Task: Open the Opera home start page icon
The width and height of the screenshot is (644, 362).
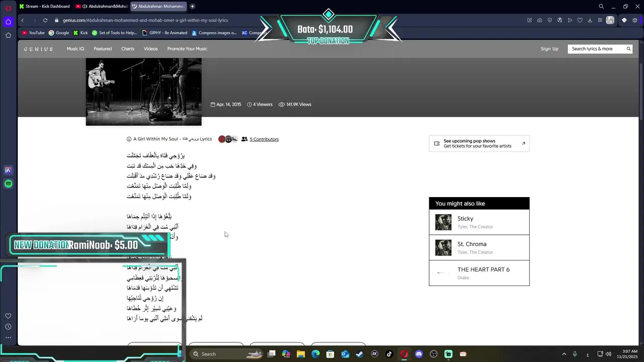Action: (x=8, y=22)
